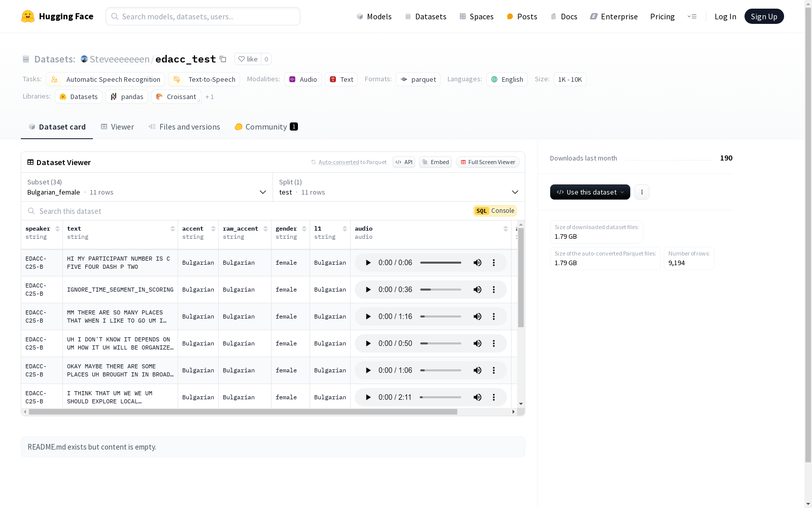Follow the Auto-converted link

339,162
